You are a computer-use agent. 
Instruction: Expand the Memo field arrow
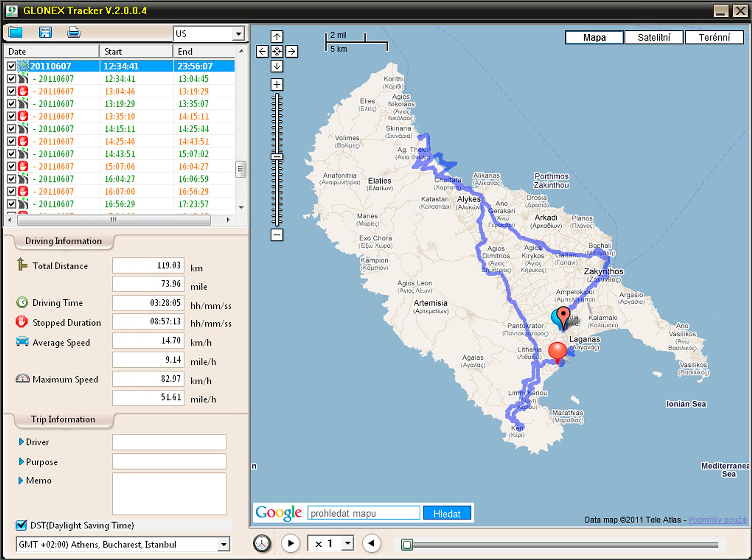21,480
